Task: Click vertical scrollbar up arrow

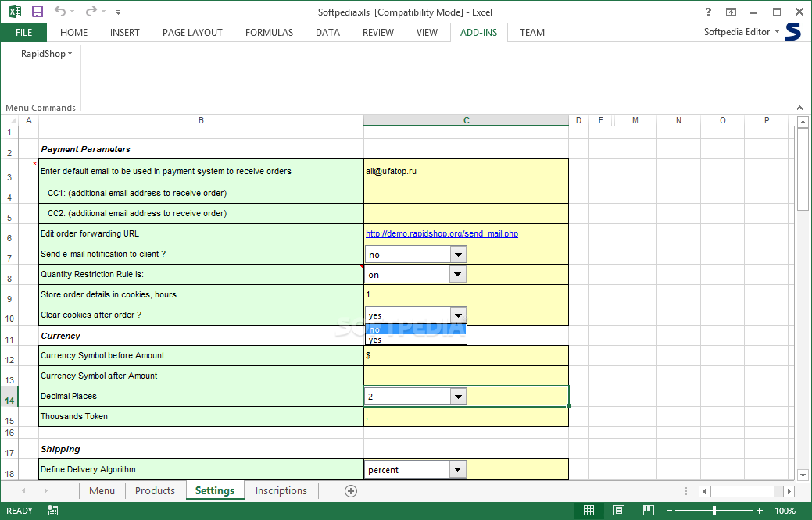Action: [x=803, y=122]
